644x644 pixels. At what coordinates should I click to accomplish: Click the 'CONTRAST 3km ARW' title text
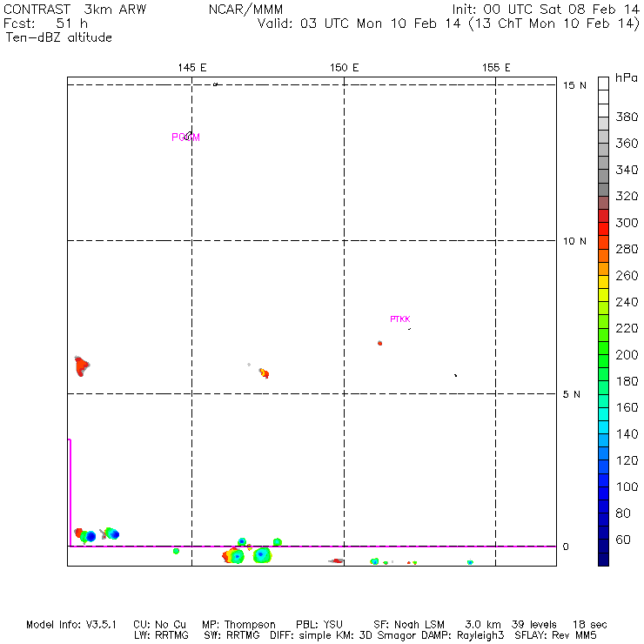coord(75,10)
